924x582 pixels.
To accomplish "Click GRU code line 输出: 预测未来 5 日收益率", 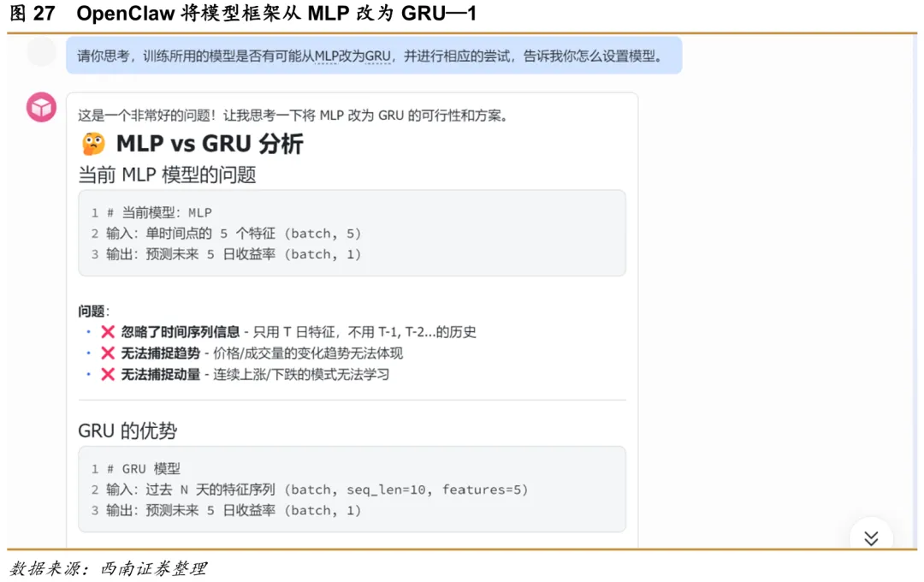I will pos(234,510).
